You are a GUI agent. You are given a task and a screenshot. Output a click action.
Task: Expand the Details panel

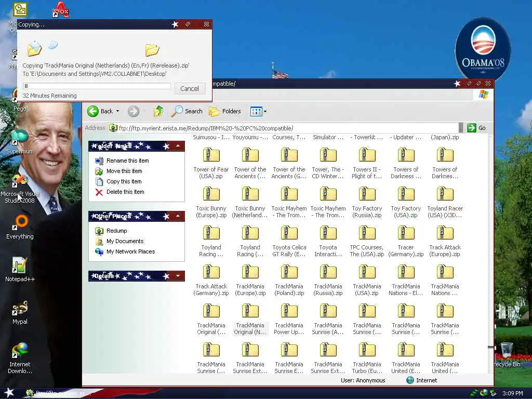[178, 276]
